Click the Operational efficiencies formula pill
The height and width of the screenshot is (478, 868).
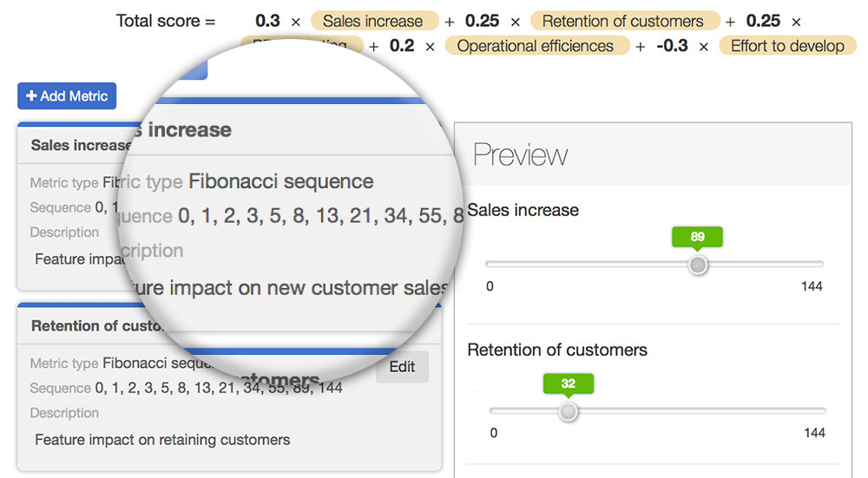[536, 46]
